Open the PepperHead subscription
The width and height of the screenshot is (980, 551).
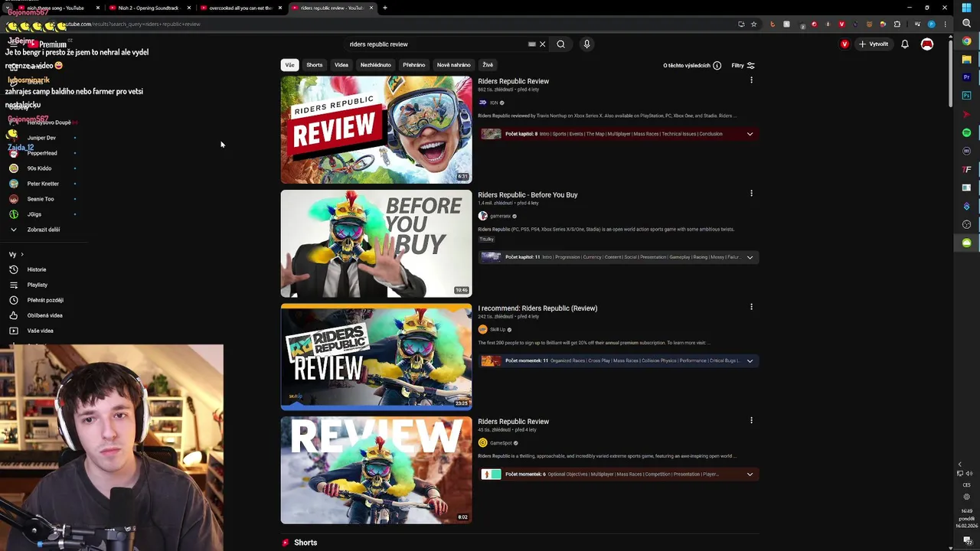click(42, 153)
